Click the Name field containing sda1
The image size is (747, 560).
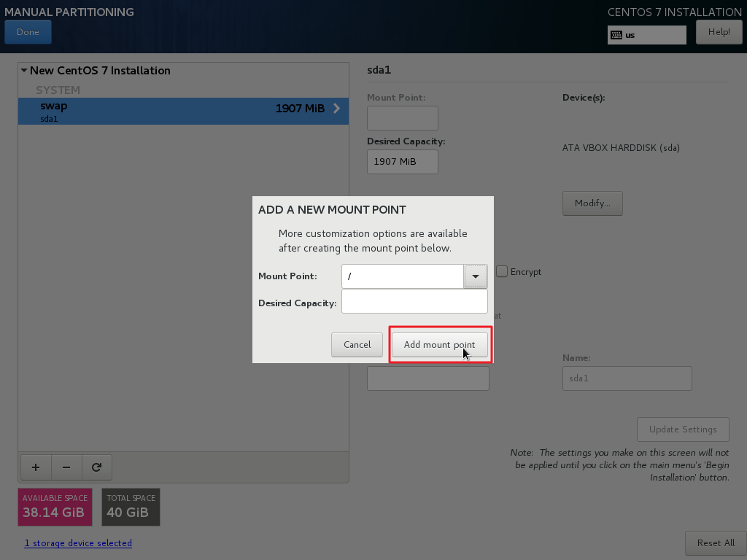627,378
